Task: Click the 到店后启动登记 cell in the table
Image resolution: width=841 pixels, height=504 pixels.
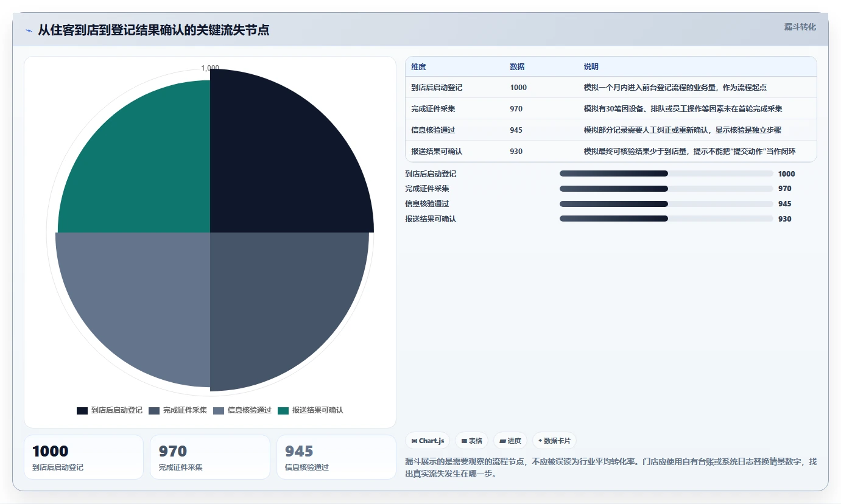Action: [437, 88]
